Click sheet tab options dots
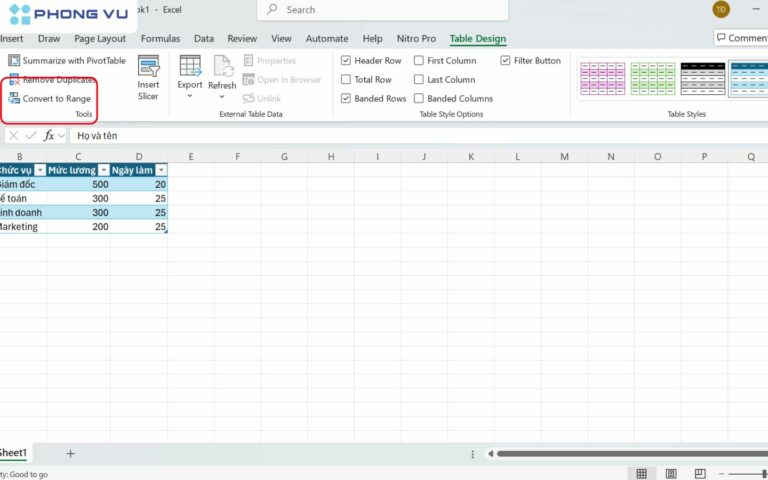 (x=473, y=454)
